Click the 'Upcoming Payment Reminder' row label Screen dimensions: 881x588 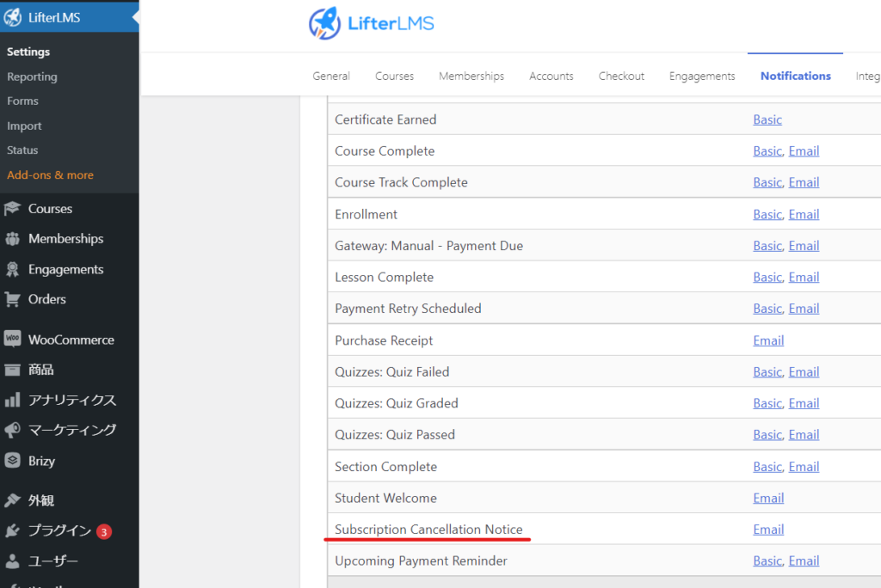pyautogui.click(x=421, y=561)
